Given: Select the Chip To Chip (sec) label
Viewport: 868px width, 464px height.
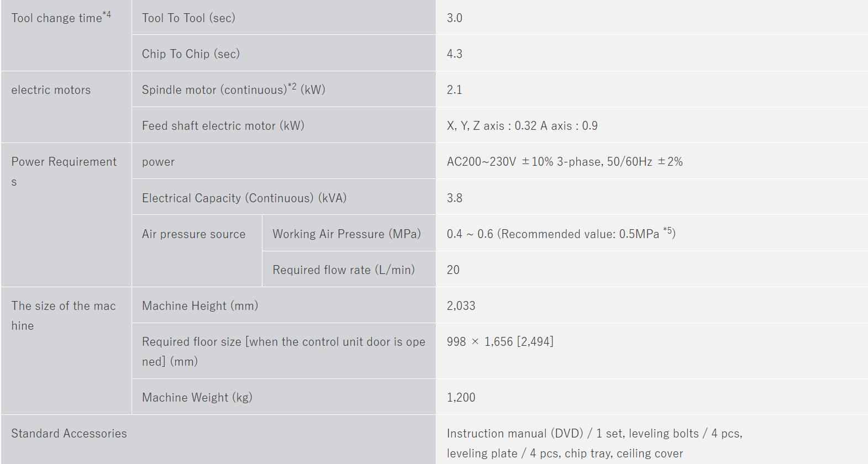Looking at the screenshot, I should tap(191, 54).
